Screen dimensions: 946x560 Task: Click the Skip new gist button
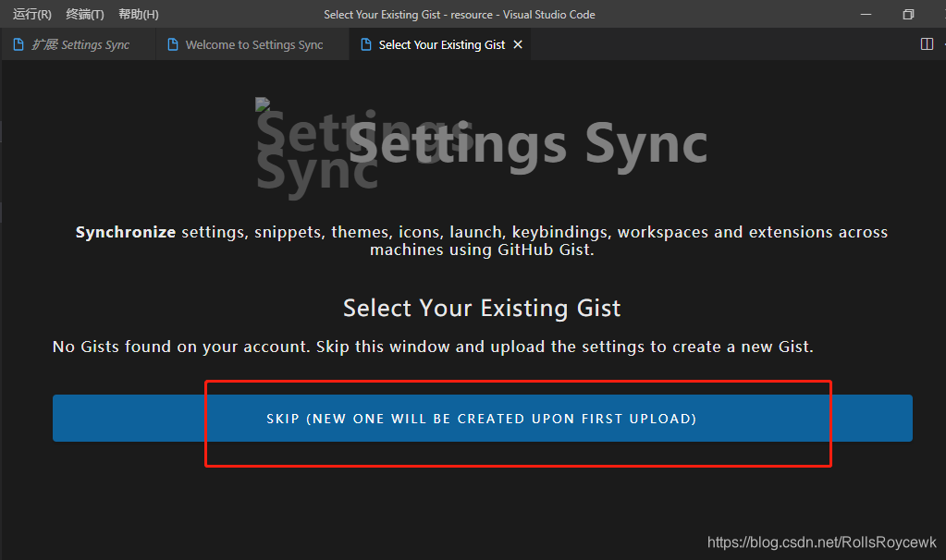482,419
